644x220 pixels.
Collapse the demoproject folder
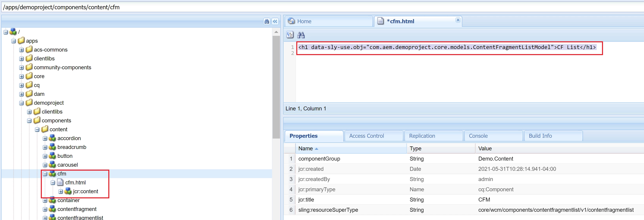(22, 103)
